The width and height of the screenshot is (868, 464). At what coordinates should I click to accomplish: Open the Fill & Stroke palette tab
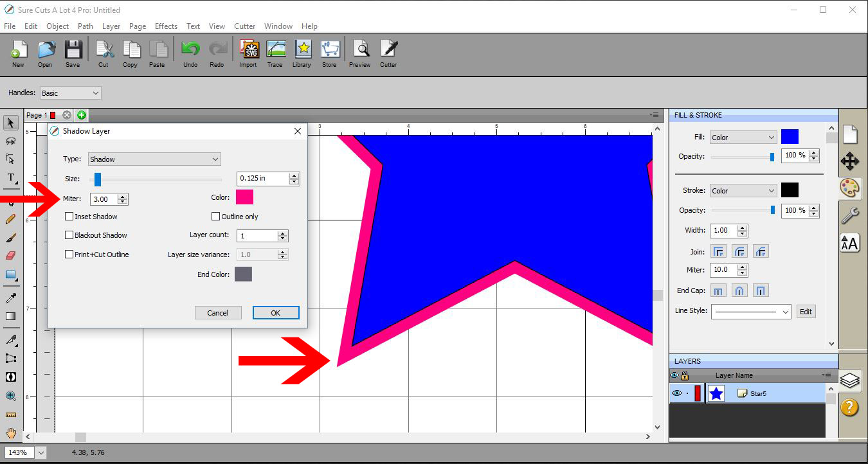[850, 188]
